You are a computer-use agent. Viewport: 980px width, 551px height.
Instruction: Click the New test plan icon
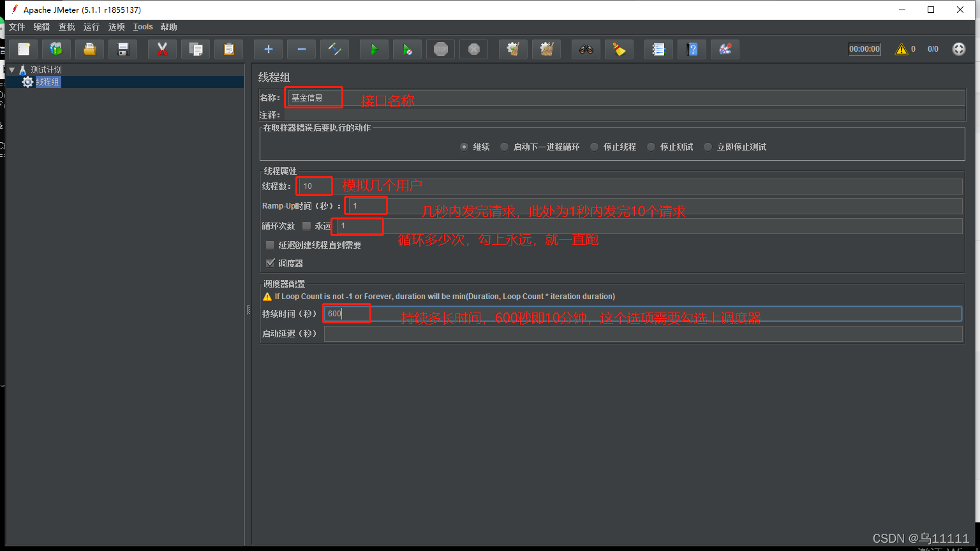click(x=24, y=49)
